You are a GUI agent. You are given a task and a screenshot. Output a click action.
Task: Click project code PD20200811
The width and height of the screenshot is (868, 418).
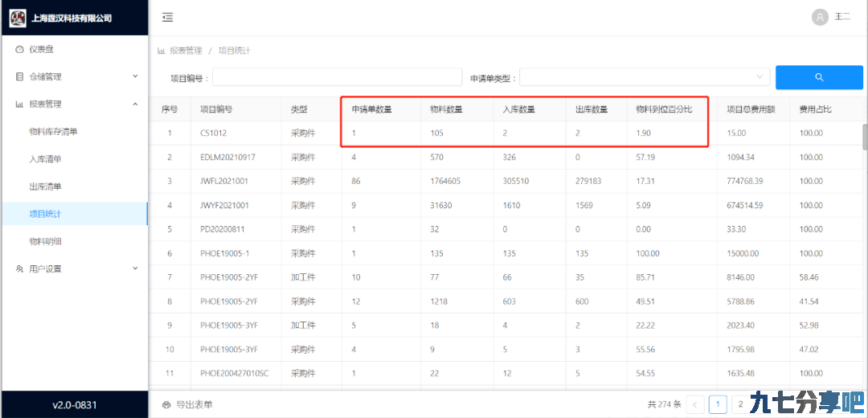click(x=223, y=229)
